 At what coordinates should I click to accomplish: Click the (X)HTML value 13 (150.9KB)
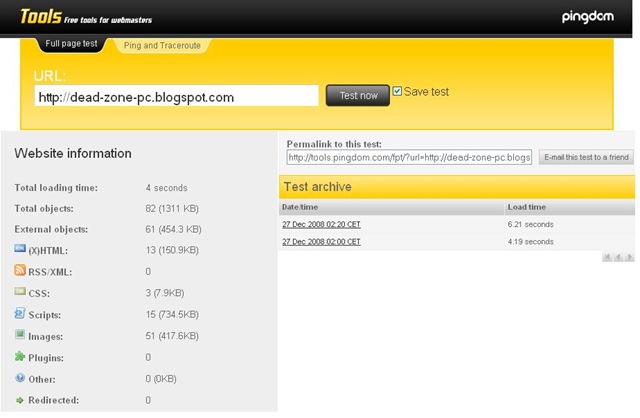172,250
